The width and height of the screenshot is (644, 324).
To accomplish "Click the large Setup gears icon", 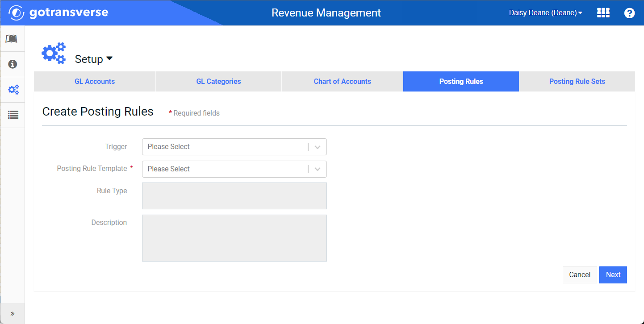I will tap(54, 53).
